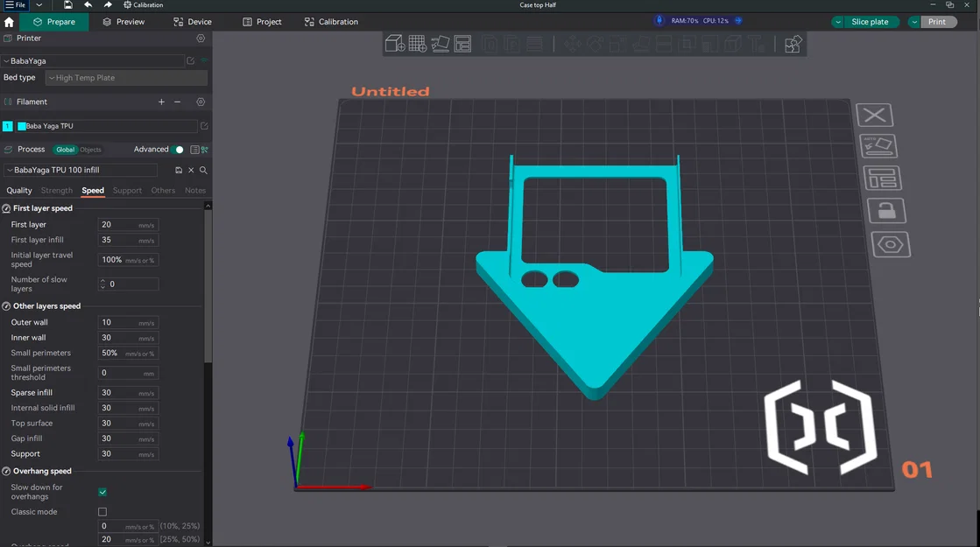Open filament settings gear icon
The height and width of the screenshot is (547, 980).
click(x=201, y=102)
